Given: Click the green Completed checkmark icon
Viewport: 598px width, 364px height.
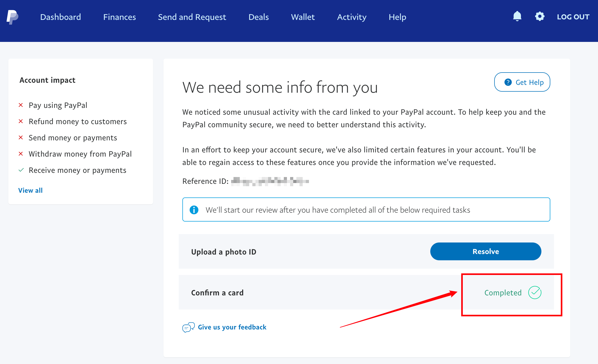Looking at the screenshot, I should [x=535, y=293].
